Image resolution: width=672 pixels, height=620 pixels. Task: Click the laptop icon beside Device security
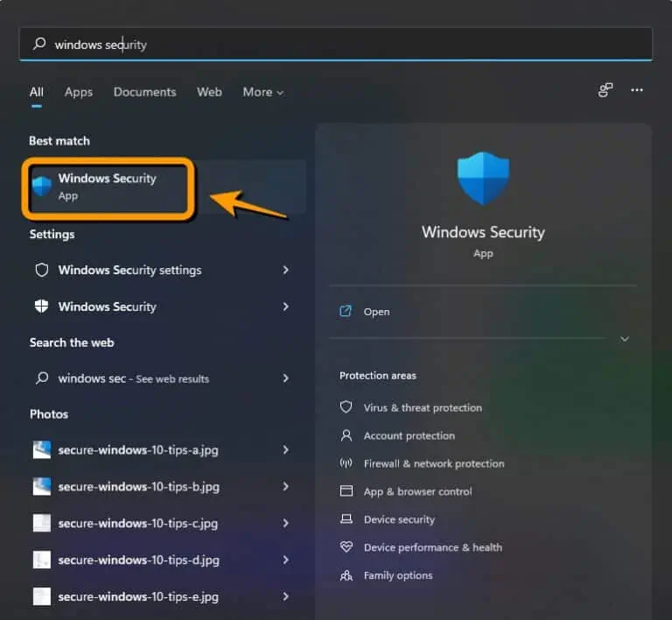(346, 519)
